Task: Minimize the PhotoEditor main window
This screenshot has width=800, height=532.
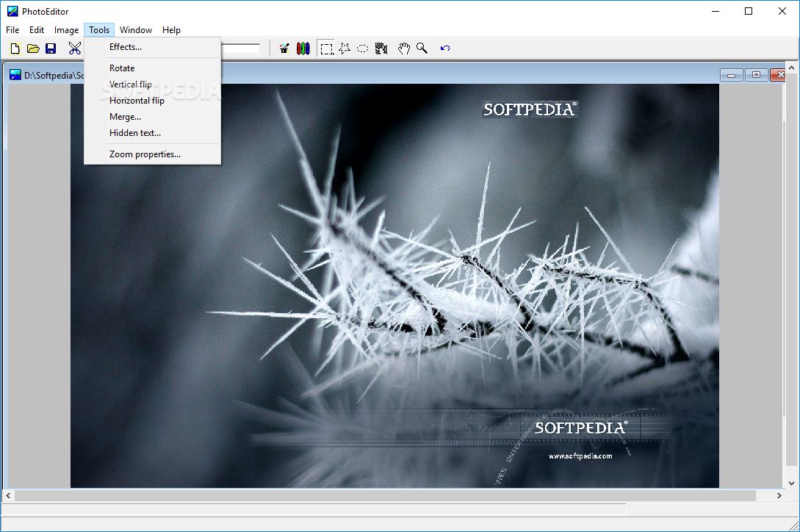Action: [716, 11]
